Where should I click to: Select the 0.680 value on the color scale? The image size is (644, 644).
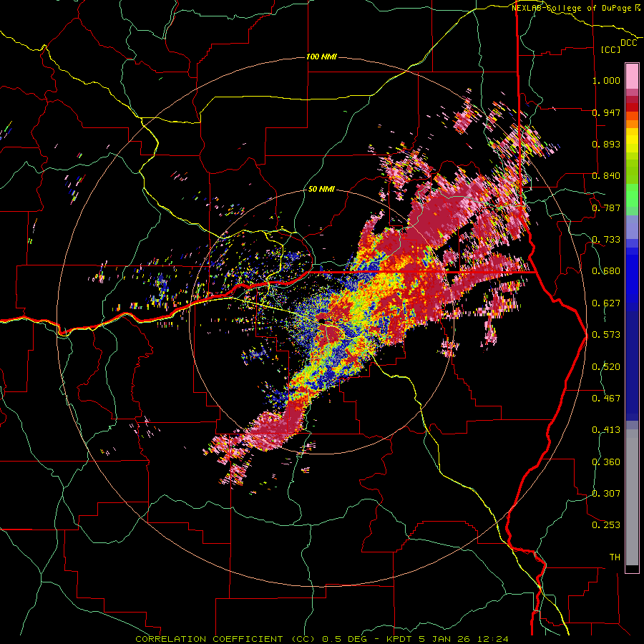coord(606,271)
